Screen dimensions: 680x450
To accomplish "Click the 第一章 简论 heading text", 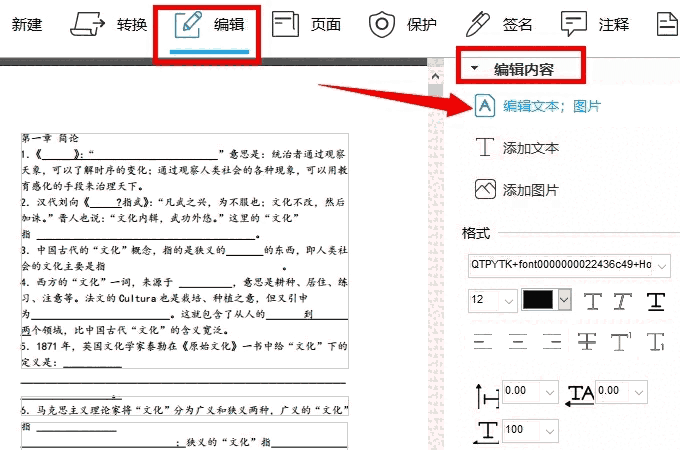I will pos(50,138).
